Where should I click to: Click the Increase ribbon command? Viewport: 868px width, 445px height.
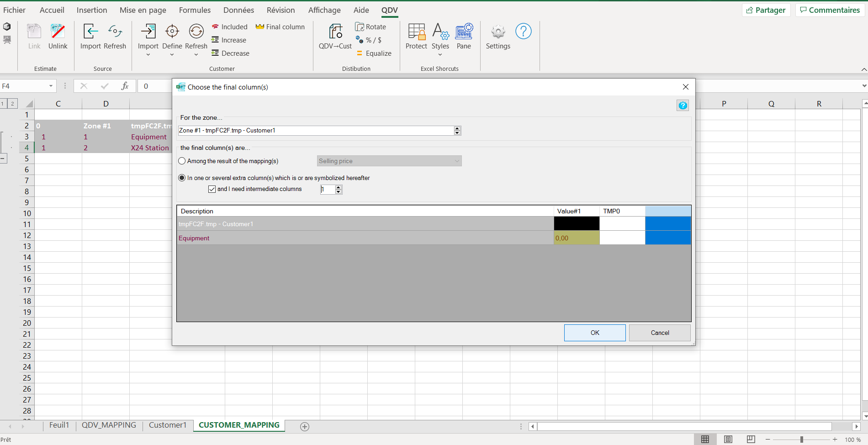tap(229, 40)
